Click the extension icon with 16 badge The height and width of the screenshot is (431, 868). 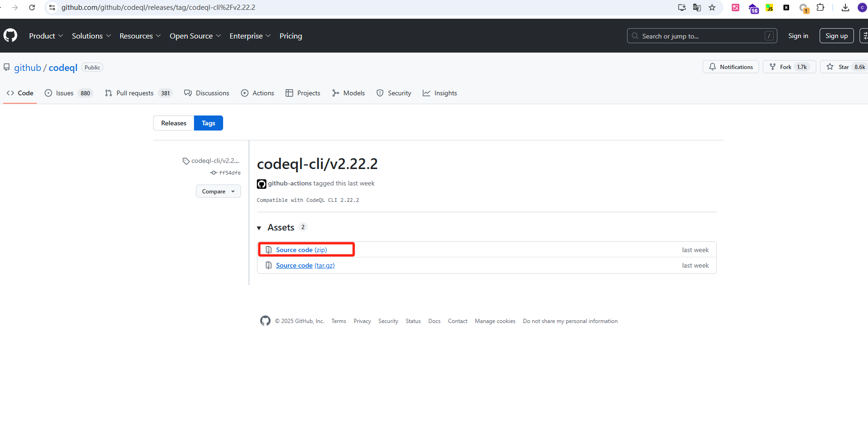click(x=753, y=8)
